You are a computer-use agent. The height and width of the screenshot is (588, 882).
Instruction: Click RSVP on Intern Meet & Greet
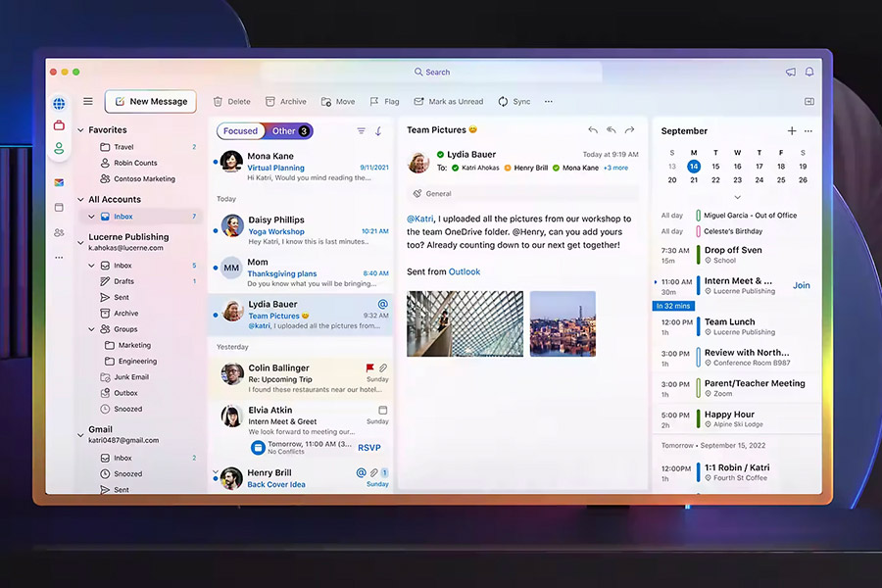369,448
